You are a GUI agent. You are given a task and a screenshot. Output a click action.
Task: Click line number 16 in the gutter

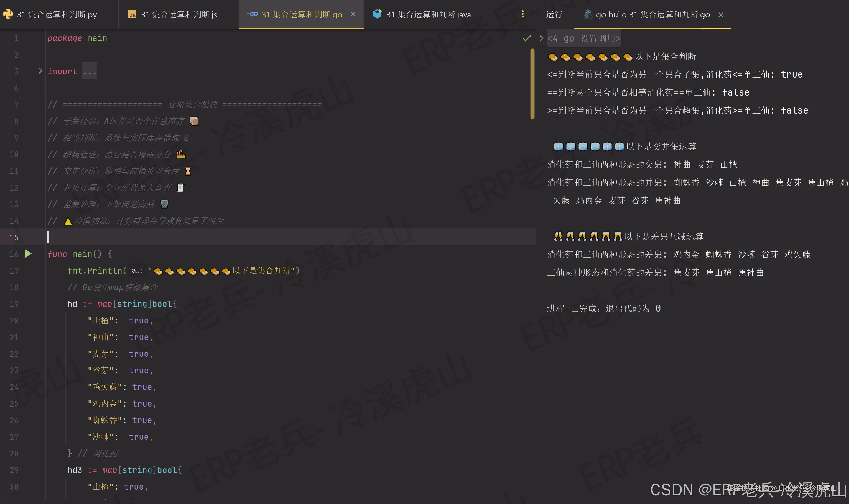click(x=14, y=254)
